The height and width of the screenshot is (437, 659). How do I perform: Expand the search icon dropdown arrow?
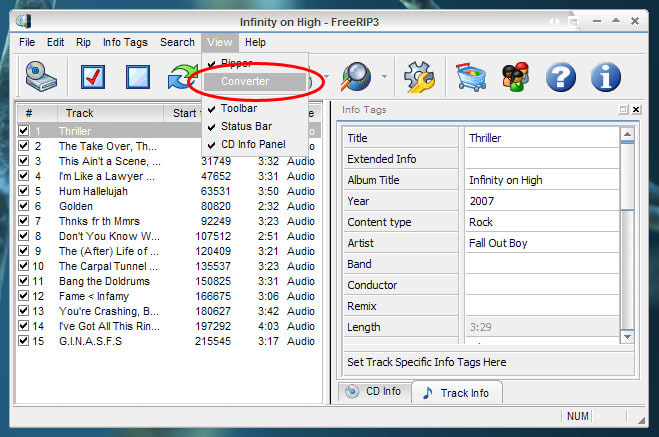384,76
